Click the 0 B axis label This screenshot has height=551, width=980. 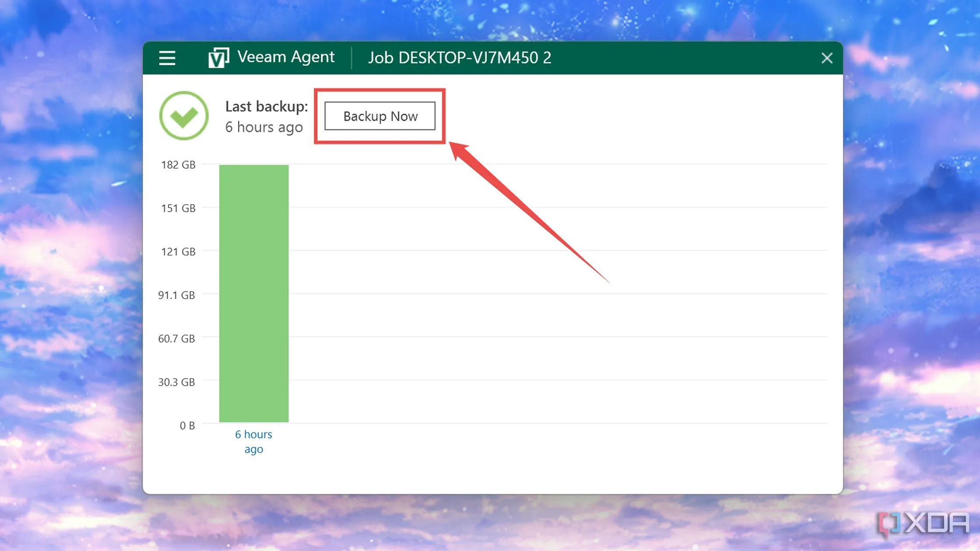187,425
